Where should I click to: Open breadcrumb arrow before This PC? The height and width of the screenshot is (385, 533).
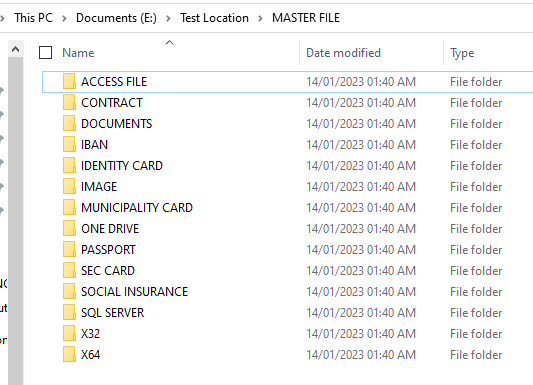[2, 18]
